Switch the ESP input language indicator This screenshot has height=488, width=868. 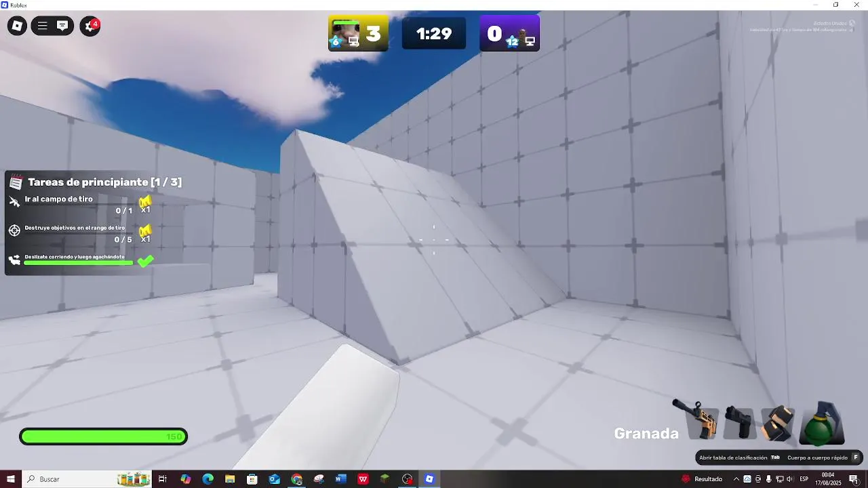(x=804, y=479)
